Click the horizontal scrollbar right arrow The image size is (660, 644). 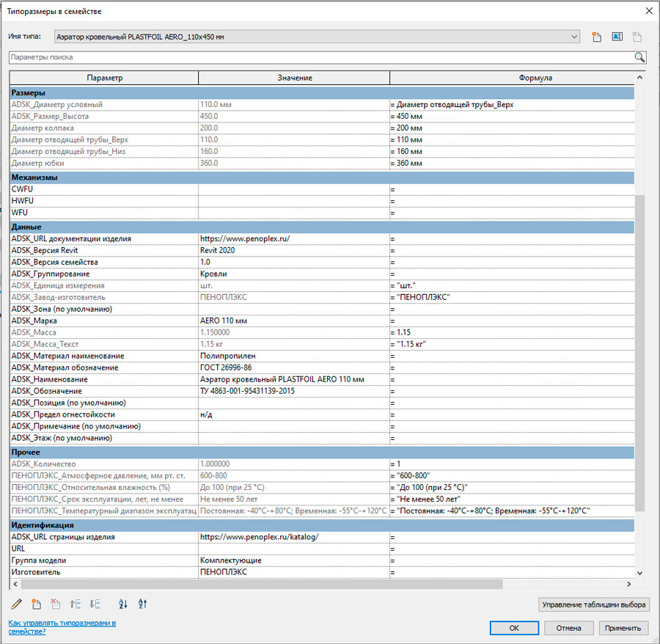pyautogui.click(x=629, y=585)
